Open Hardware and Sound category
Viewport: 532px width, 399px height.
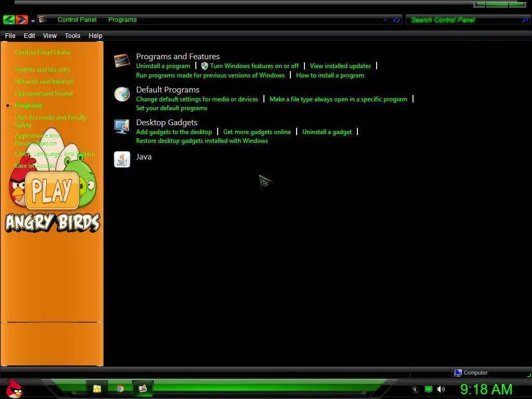point(44,94)
